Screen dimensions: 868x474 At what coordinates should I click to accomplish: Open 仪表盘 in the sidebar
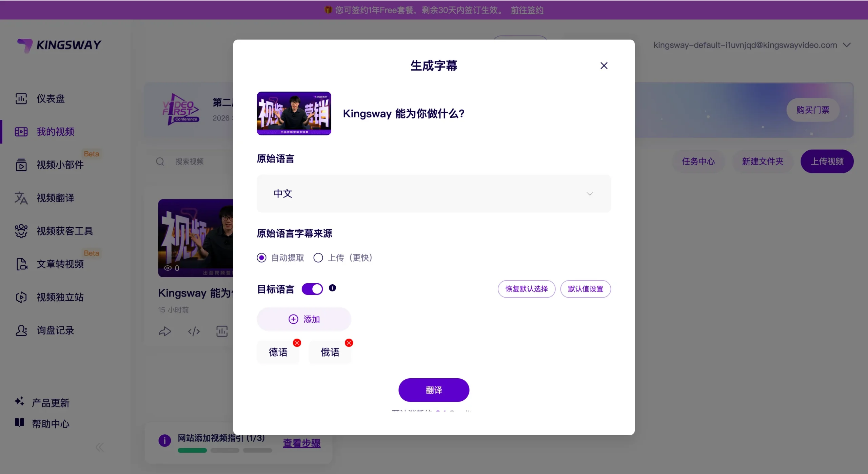(x=50, y=98)
